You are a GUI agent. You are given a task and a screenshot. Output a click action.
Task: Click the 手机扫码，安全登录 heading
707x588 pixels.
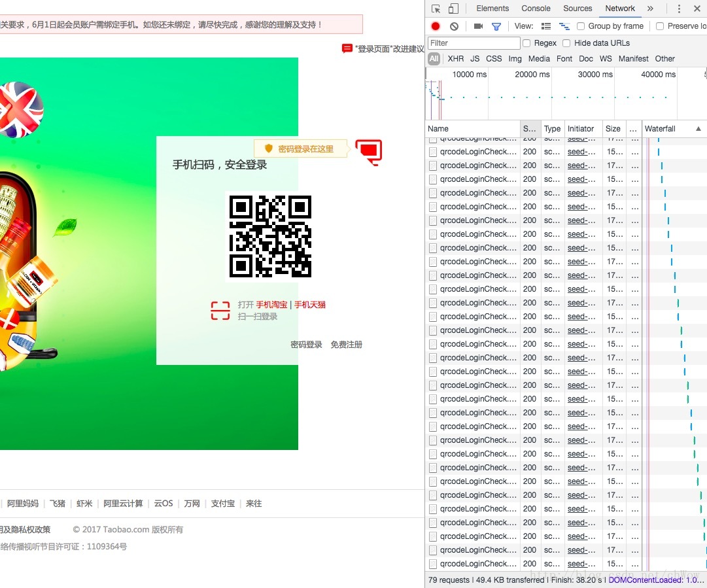220,165
